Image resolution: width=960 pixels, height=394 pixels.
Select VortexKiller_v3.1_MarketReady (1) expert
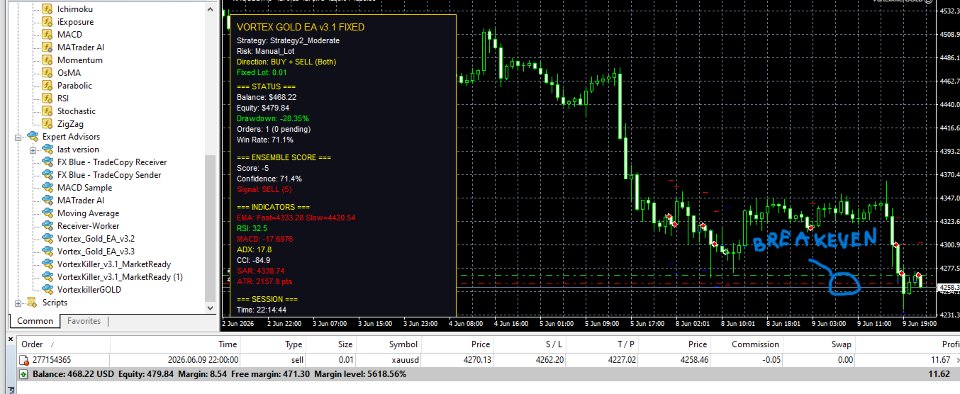[x=119, y=277]
